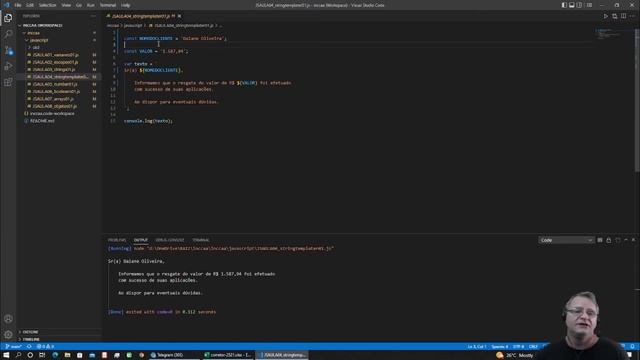Image resolution: width=640 pixels, height=360 pixels.
Task: Click Open Output in Editor icon
Action: [618, 240]
